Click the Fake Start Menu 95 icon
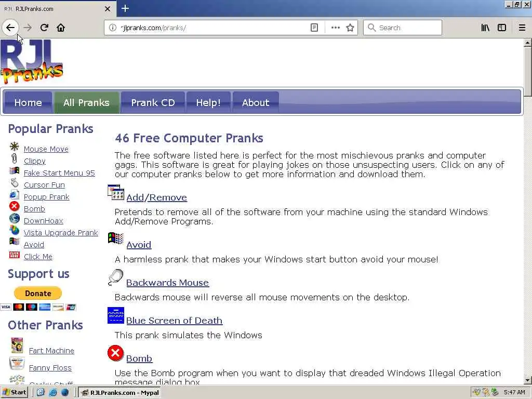532x399 pixels. [x=14, y=170]
